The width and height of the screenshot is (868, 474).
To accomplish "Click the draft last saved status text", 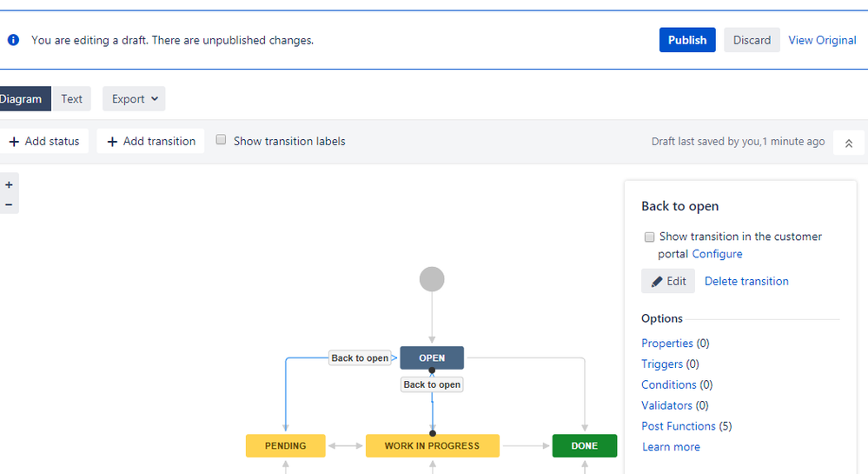I will coord(738,142).
